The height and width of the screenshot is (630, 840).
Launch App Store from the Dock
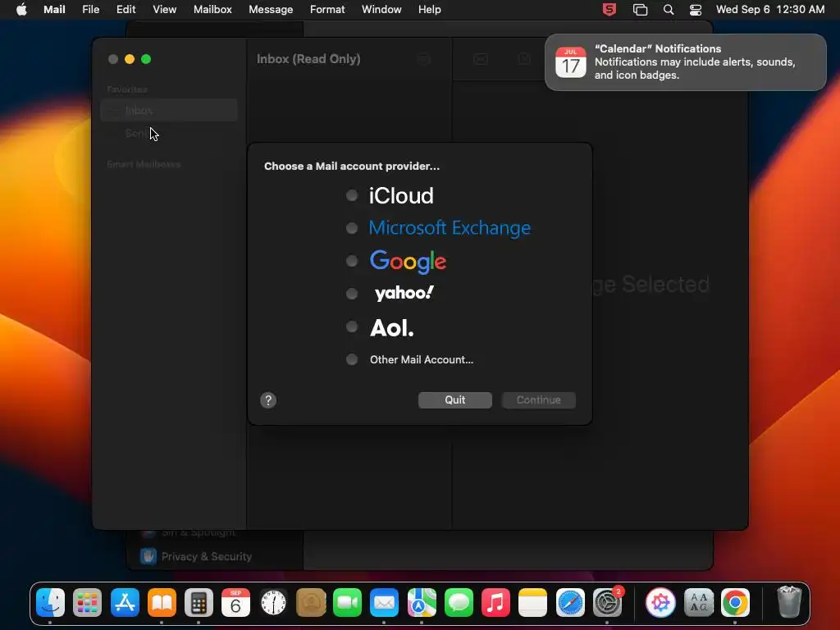click(125, 602)
